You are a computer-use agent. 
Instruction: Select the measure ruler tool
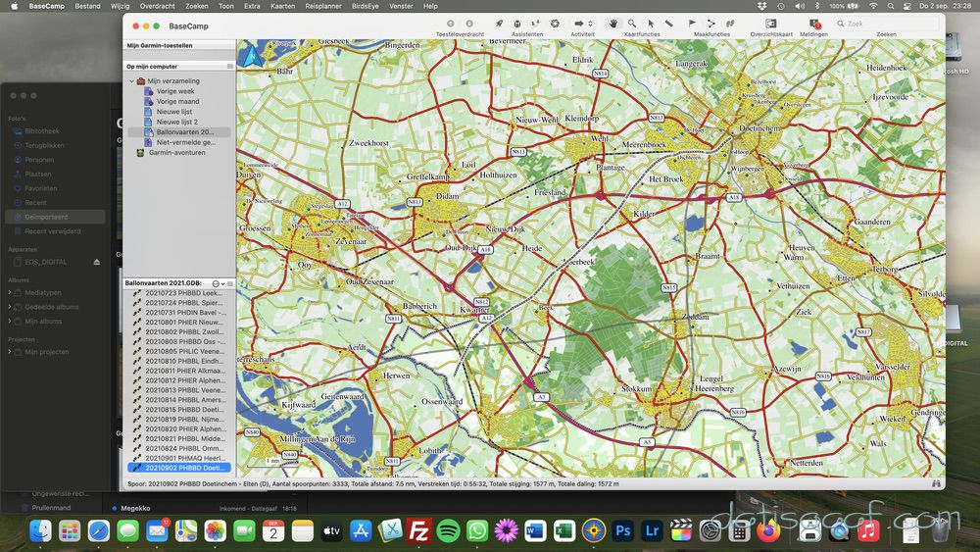[x=669, y=24]
